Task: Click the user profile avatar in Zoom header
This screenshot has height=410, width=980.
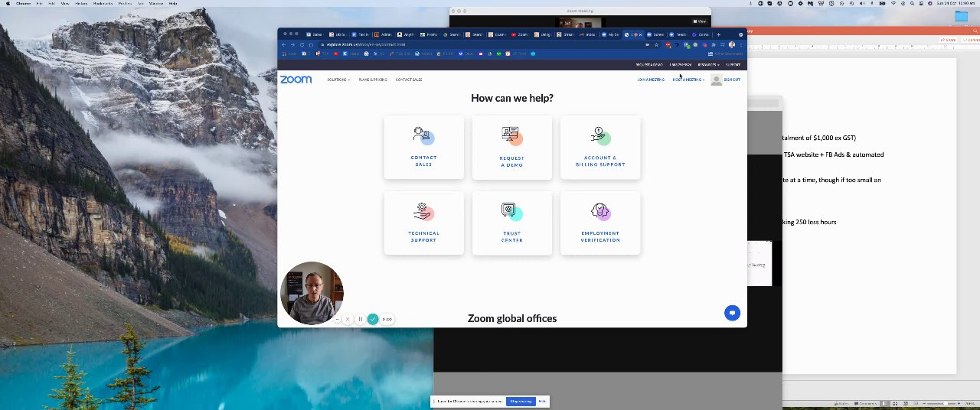Action: 717,80
